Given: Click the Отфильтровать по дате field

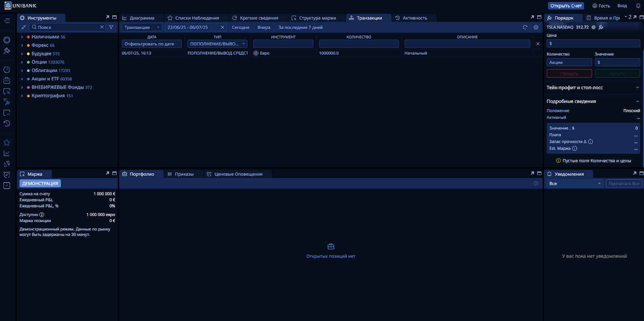Looking at the screenshot, I should tap(152, 44).
